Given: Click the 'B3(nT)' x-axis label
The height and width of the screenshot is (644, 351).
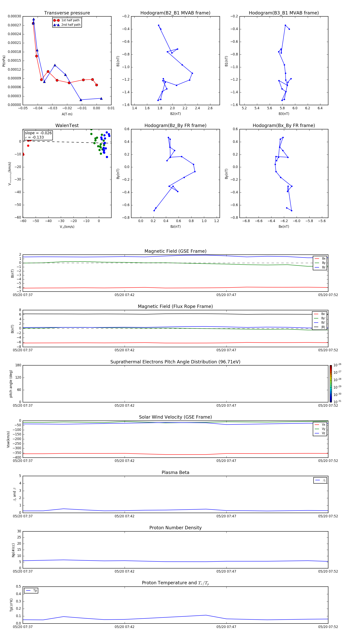Looking at the screenshot, I should point(284,114).
